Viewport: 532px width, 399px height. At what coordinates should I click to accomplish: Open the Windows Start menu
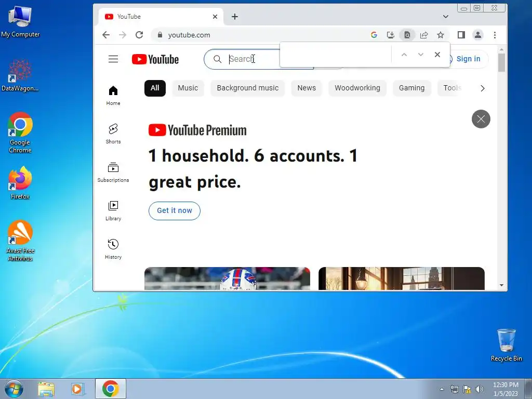[14, 389]
